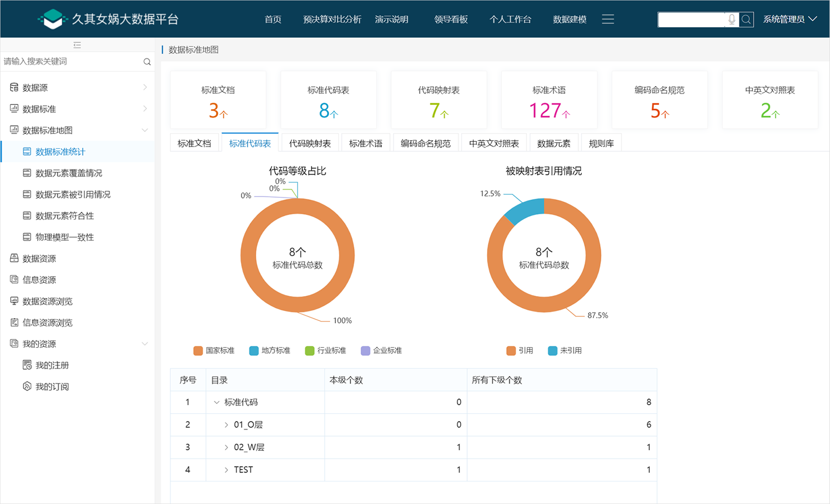Switch to the 代码映射表 tab
The image size is (830, 504).
[309, 143]
